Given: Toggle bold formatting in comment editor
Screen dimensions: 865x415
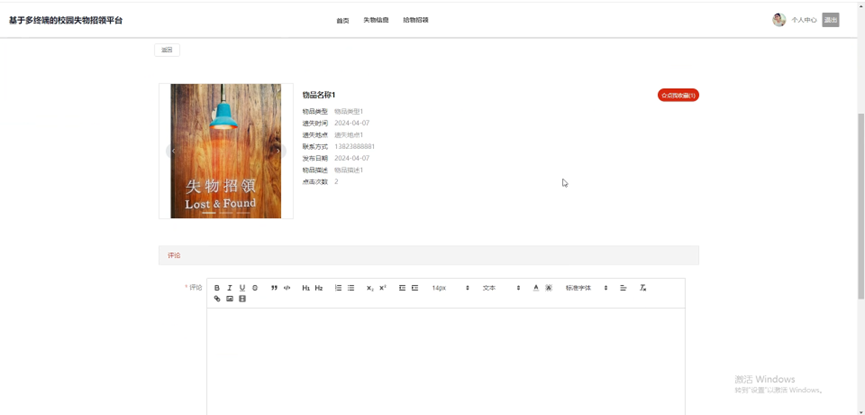Looking at the screenshot, I should coord(217,288).
